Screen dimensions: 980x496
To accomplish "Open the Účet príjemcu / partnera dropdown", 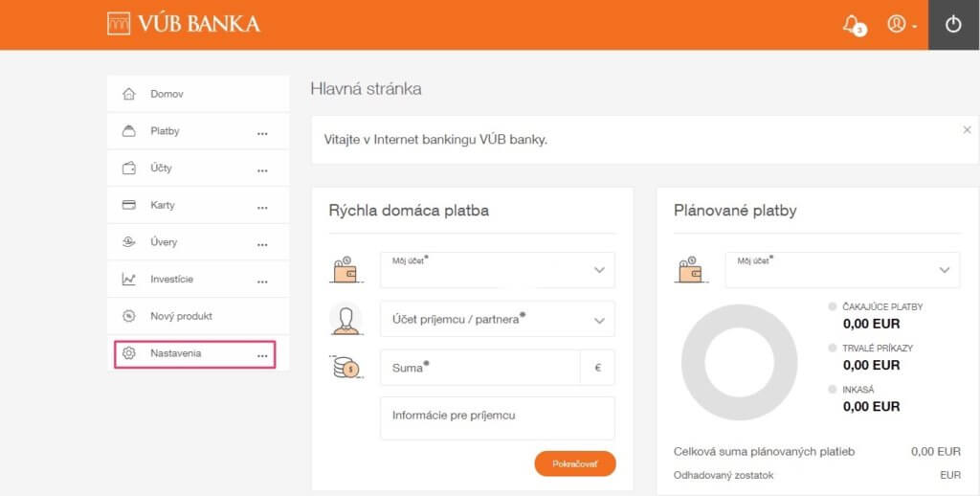I will point(498,319).
